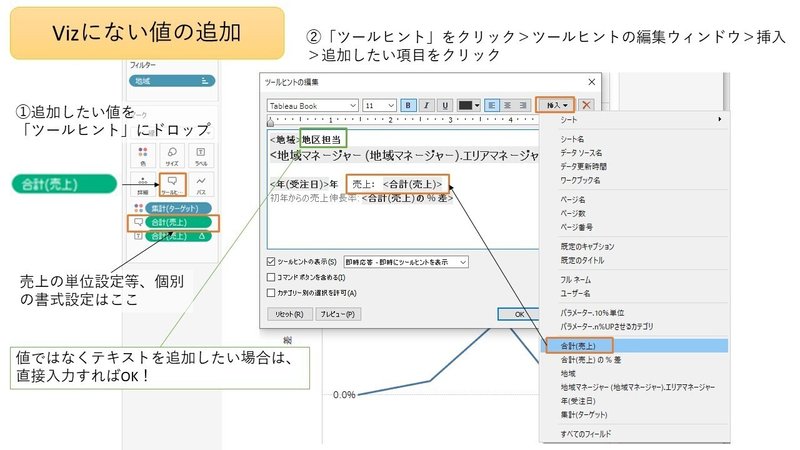Image resolution: width=800 pixels, height=450 pixels.
Task: Select highlighted 合計(売上) menu item
Action: [x=634, y=346]
